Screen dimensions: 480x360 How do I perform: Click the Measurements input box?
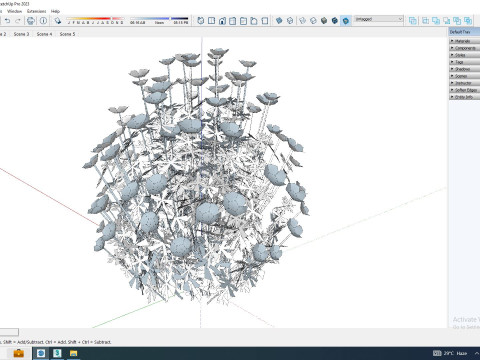pyautogui.click(x=9, y=332)
